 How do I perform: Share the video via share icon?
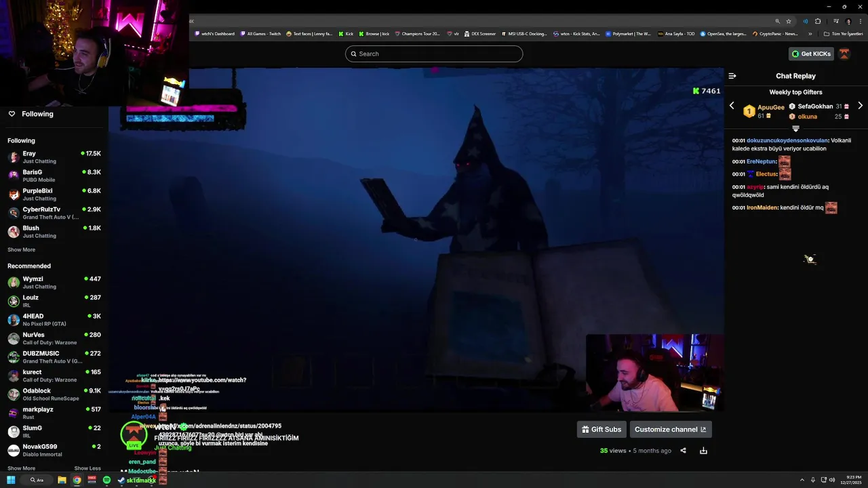(x=683, y=451)
